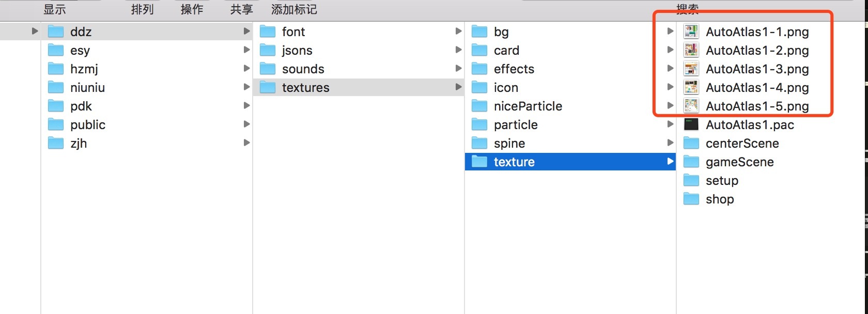This screenshot has height=314, width=868.
Task: Click the 添加标记 toolbar button
Action: tap(294, 9)
